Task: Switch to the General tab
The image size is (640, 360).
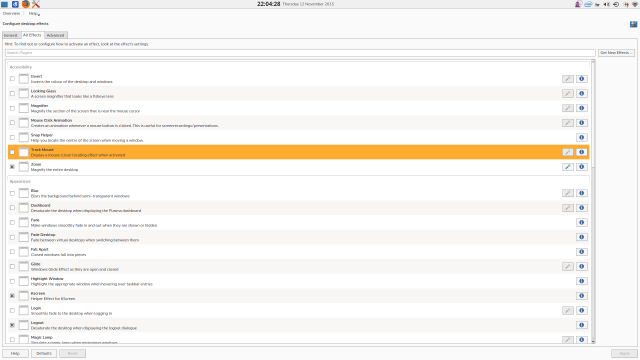Action: pos(11,36)
